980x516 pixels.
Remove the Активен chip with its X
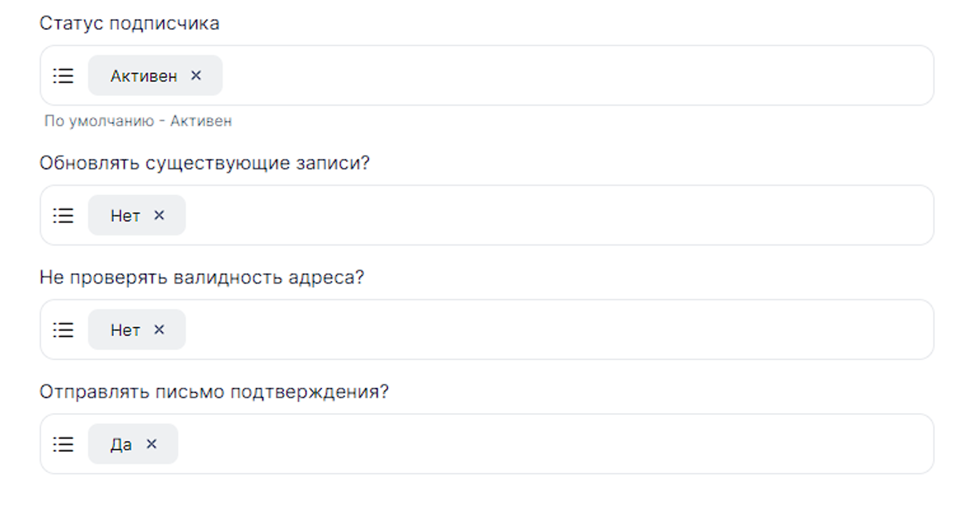(196, 75)
